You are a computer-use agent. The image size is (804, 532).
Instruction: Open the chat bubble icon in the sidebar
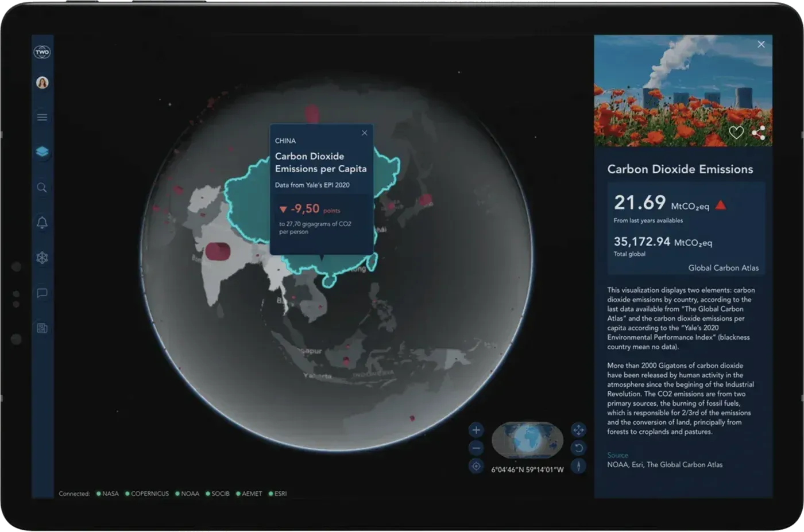pos(42,293)
